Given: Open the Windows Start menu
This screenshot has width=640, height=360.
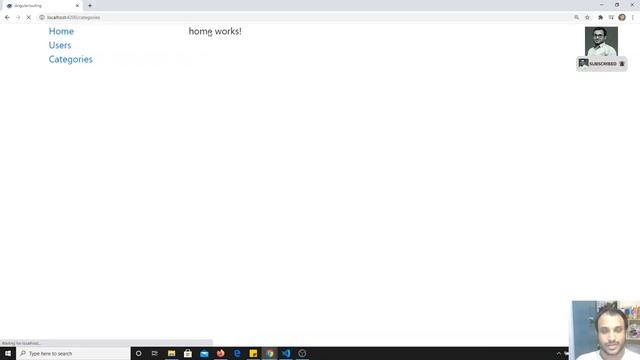Looking at the screenshot, I should coord(8,353).
